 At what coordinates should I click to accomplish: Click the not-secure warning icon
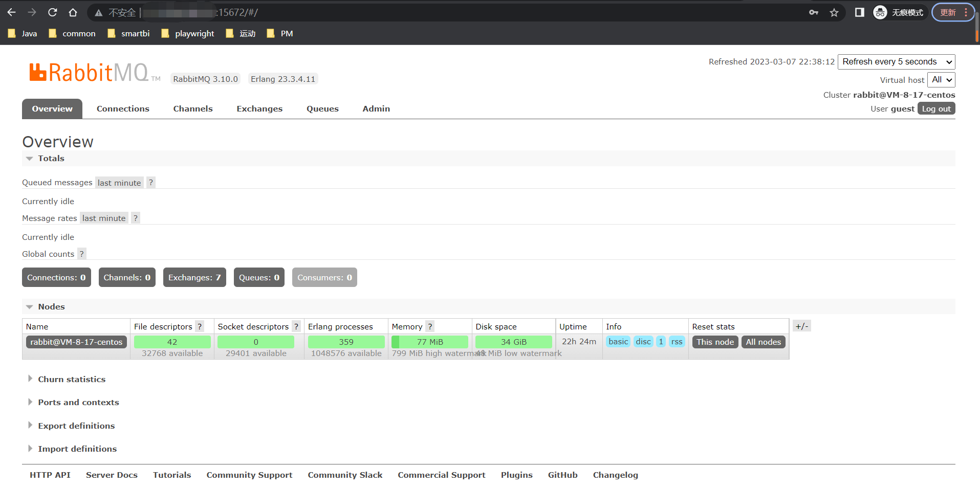(99, 13)
